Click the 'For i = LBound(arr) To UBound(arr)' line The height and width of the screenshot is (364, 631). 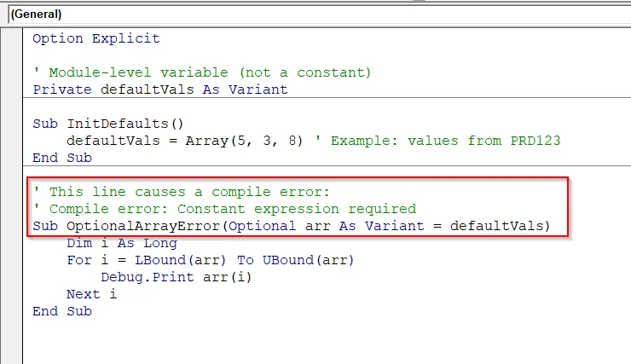211,260
